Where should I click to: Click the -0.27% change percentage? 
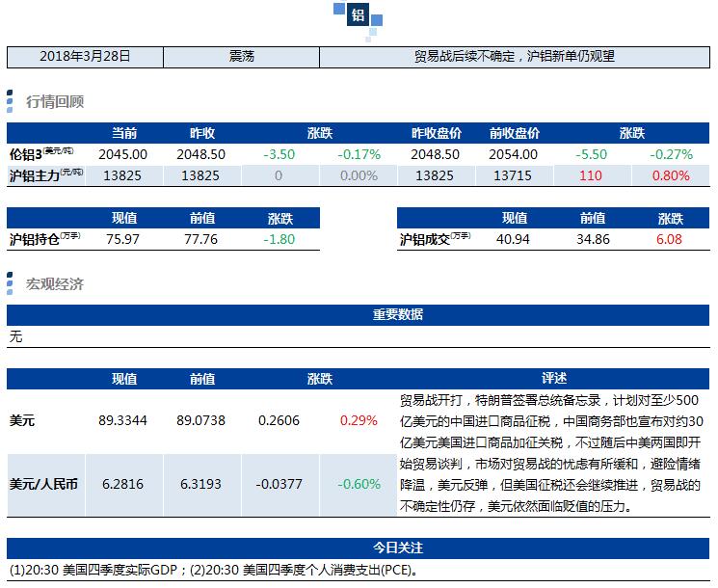tap(672, 154)
